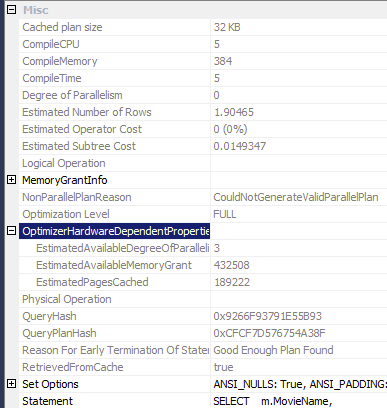Select the Estimated Operator Cost property
Screen dimensions: 387x408
pyautogui.click(x=82, y=129)
